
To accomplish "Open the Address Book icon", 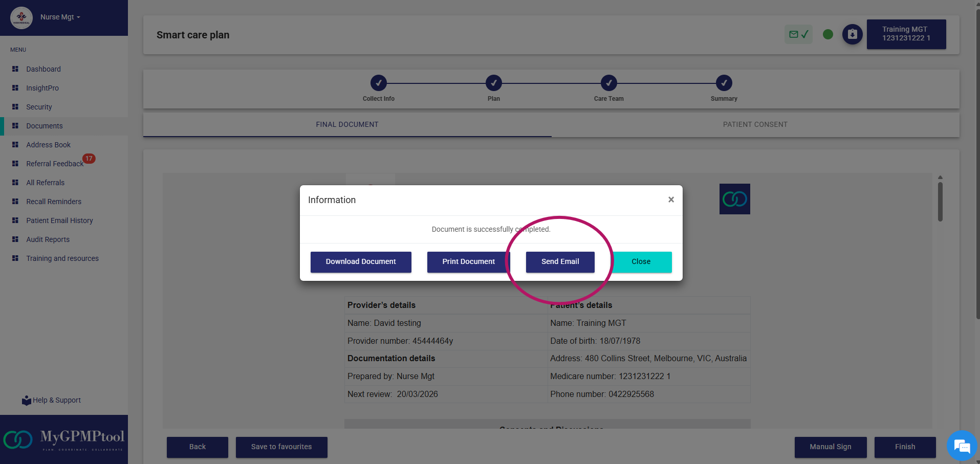I will tap(14, 145).
